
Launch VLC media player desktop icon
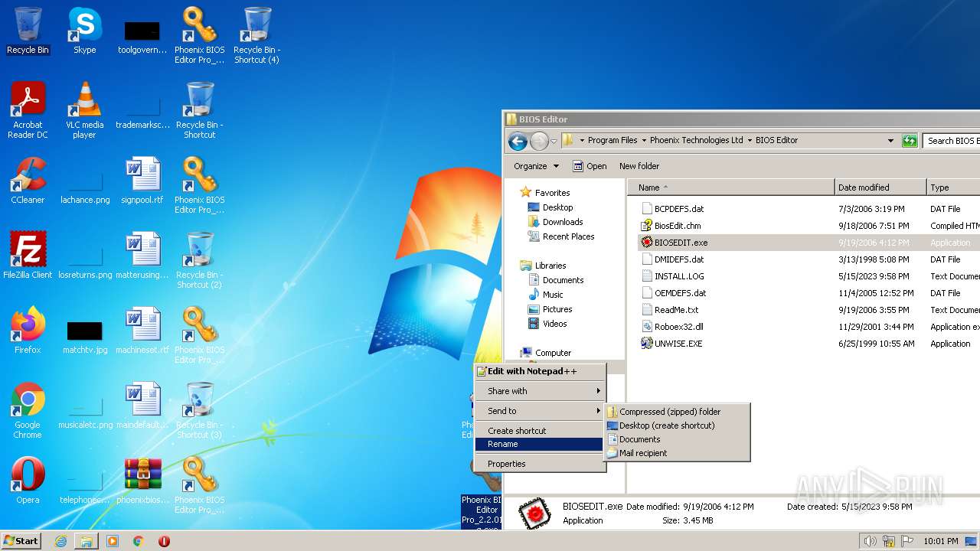coord(84,110)
